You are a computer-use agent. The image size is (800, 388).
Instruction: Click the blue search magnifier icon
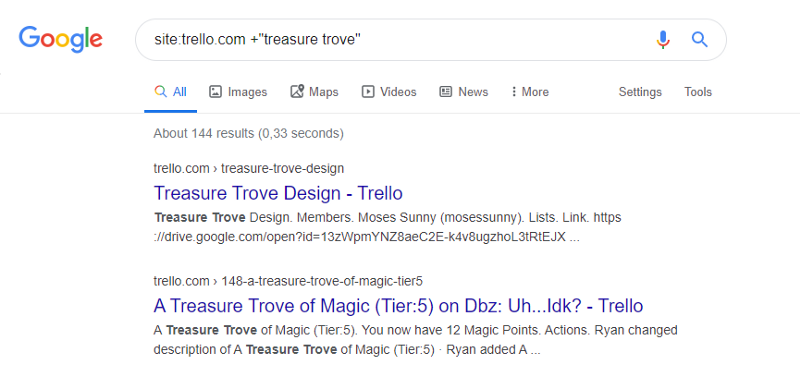click(699, 39)
